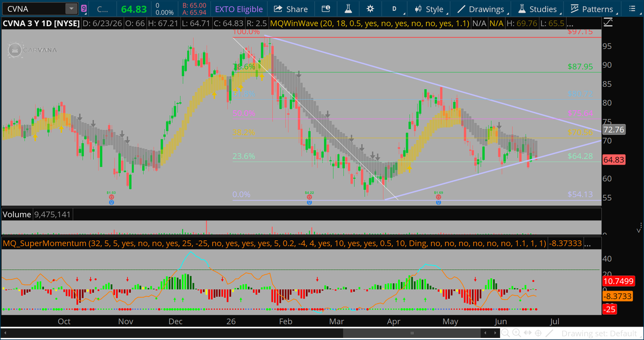Open the Drawings menu
This screenshot has height=340, width=644.
click(481, 9)
